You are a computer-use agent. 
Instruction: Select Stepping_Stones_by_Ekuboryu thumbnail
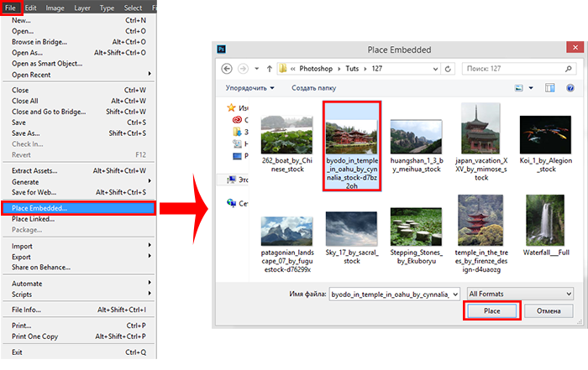tap(416, 227)
